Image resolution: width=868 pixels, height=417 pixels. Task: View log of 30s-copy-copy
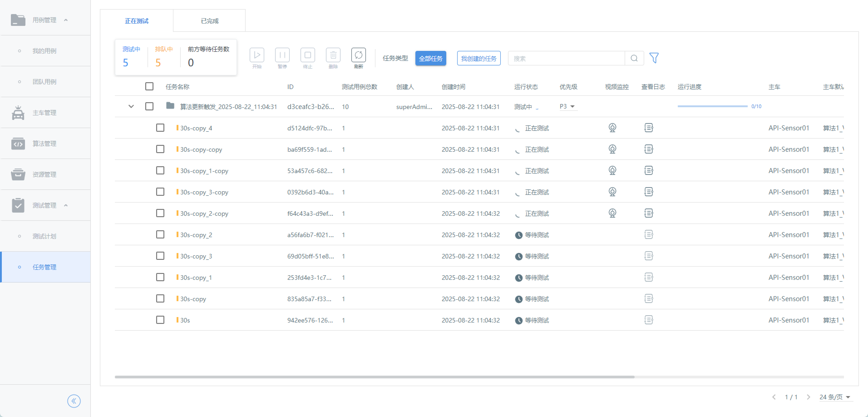tap(649, 149)
